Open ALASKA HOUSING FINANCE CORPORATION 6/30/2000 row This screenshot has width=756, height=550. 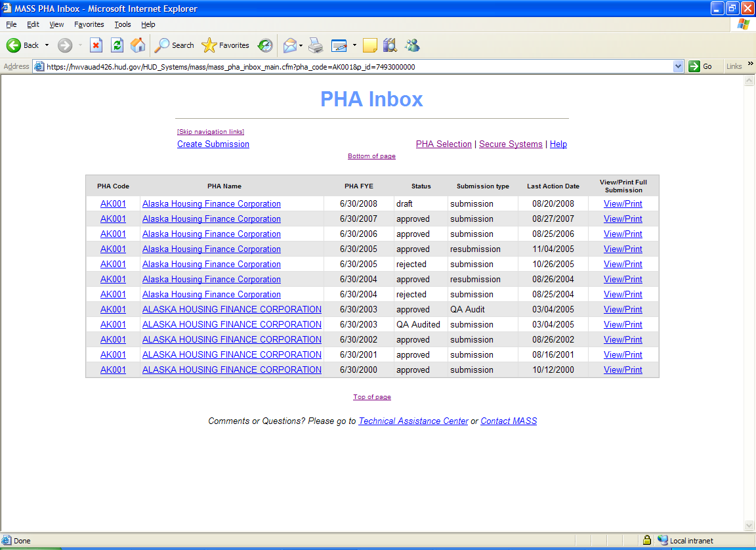coord(232,370)
